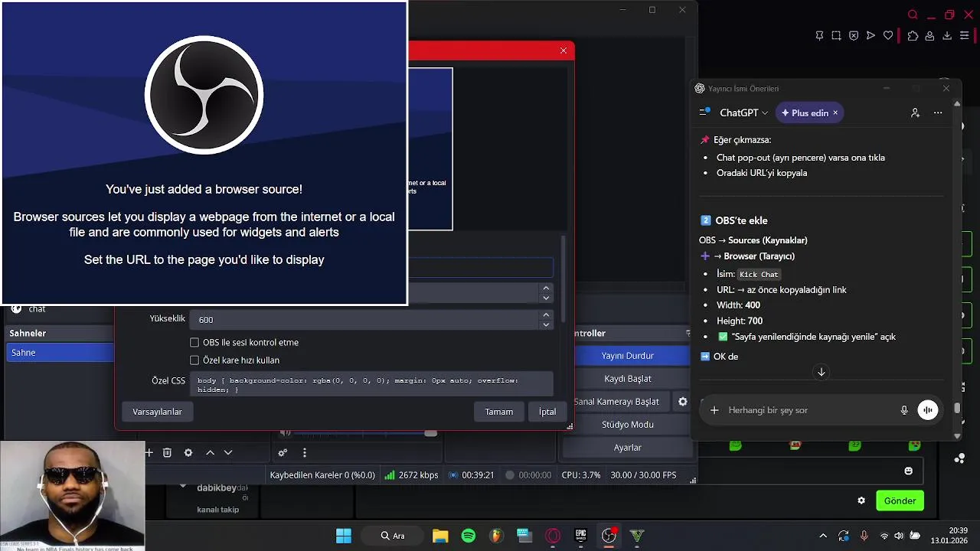Viewport: 980px width, 551px height.
Task: Click Yayını Durdur to stop streaming
Action: pos(627,356)
